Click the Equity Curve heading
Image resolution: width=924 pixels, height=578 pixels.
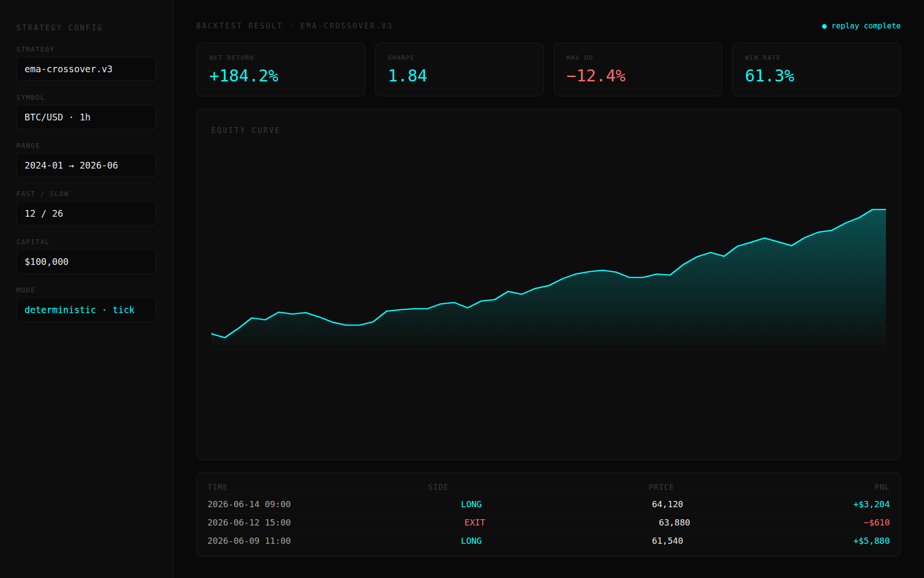245,130
